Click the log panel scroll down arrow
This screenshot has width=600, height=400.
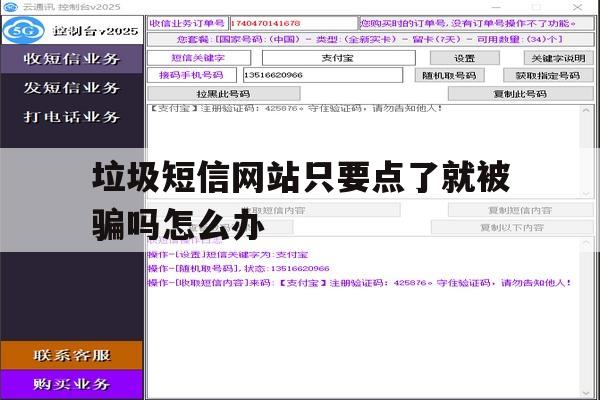click(586, 393)
